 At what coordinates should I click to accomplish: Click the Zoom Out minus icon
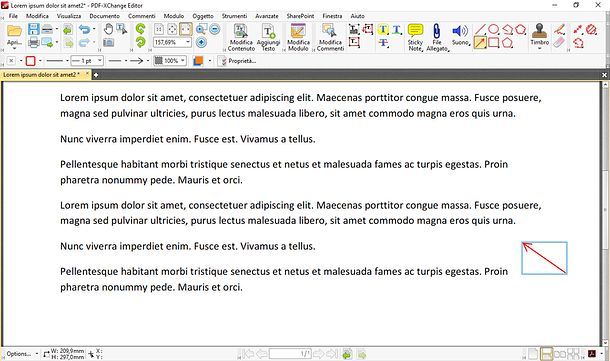click(214, 29)
